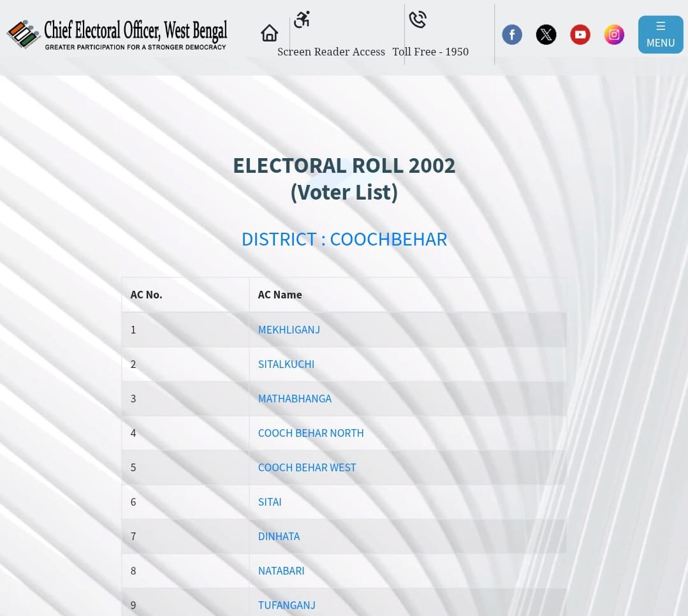Open the YouTube channel icon
The height and width of the screenshot is (616, 688).
pos(580,34)
